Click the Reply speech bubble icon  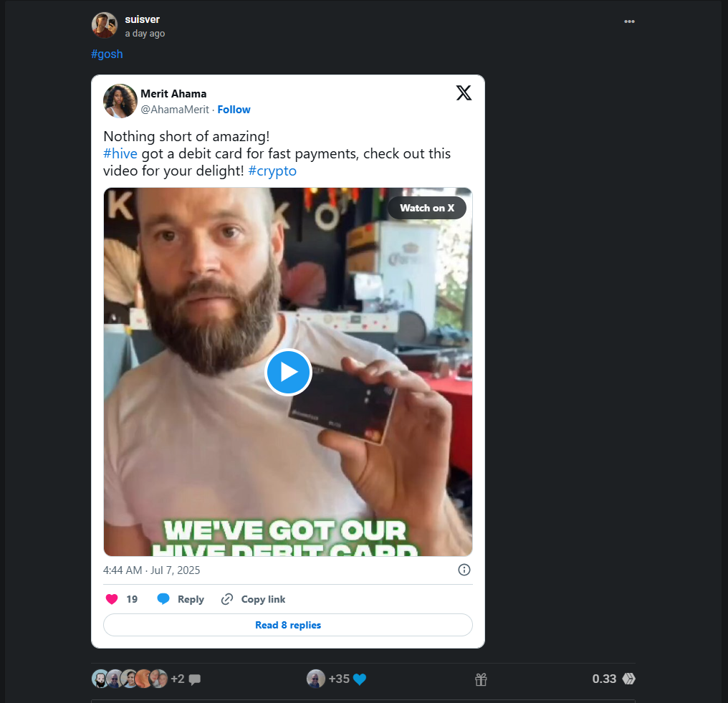tap(163, 599)
